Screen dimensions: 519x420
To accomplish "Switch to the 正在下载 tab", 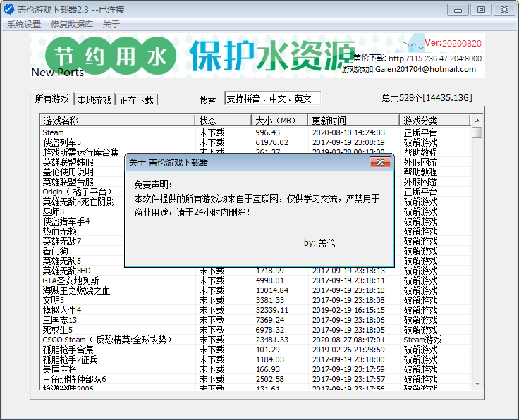I will tap(137, 100).
